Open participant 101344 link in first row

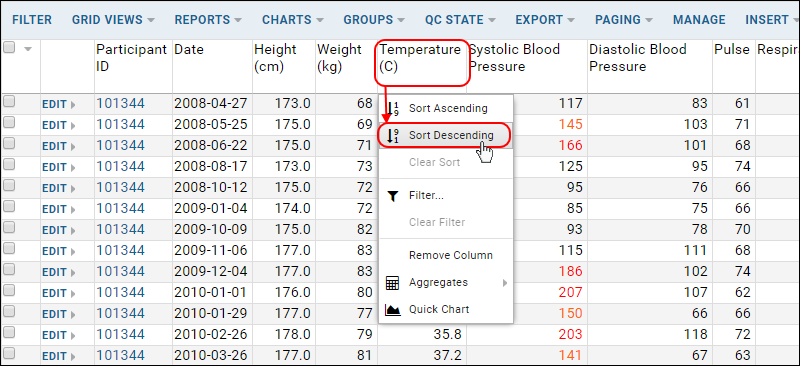click(120, 104)
